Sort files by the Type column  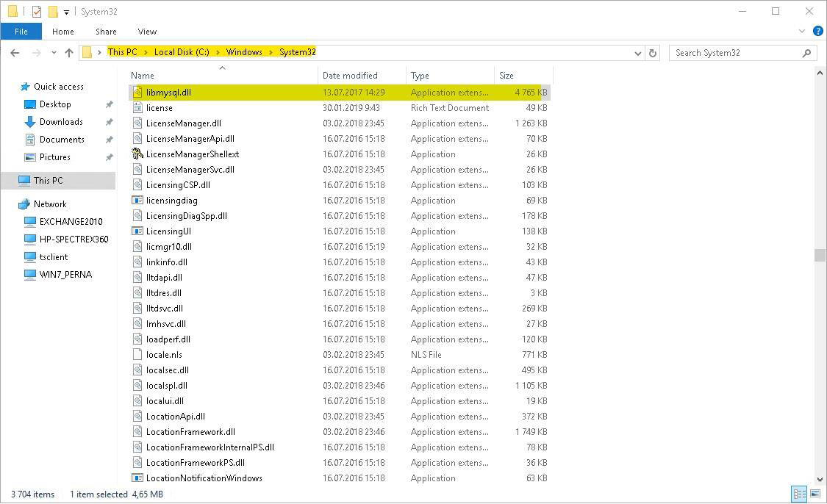pyautogui.click(x=450, y=76)
